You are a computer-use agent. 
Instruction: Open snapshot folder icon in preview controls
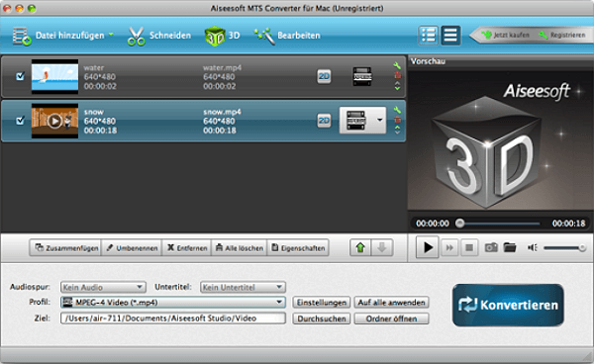coord(510,248)
